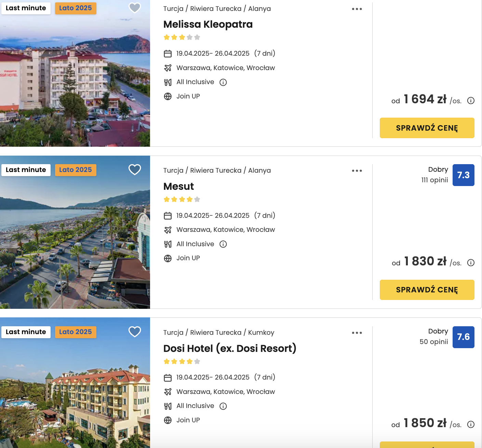Click price info icon next to 1 850 zł
The image size is (482, 448).
point(471,424)
